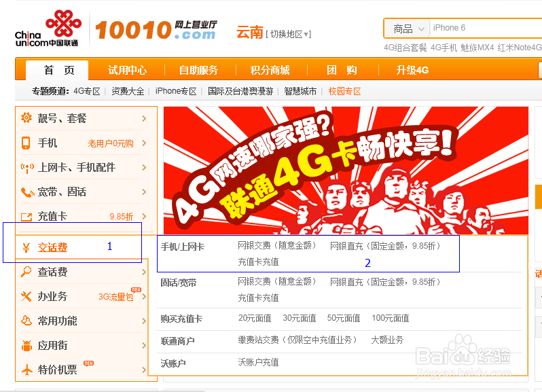Click the 魅族MX4 hot search link
This screenshot has width=542, height=392.
[x=477, y=48]
